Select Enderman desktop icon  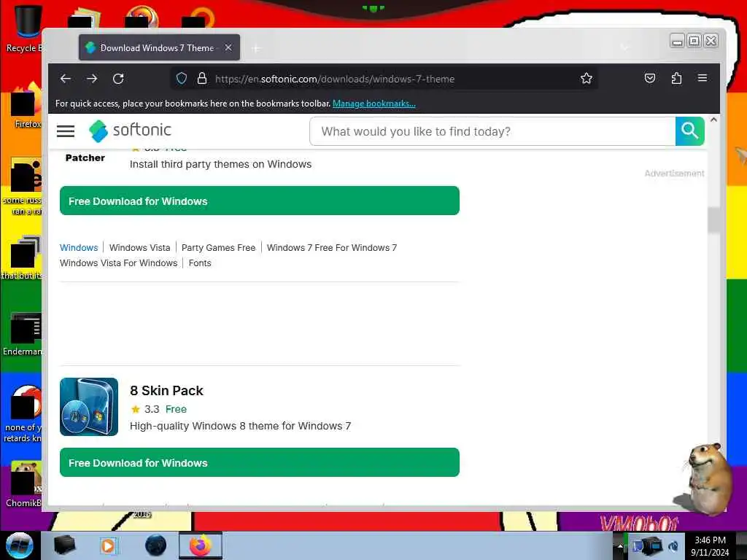pyautogui.click(x=23, y=334)
